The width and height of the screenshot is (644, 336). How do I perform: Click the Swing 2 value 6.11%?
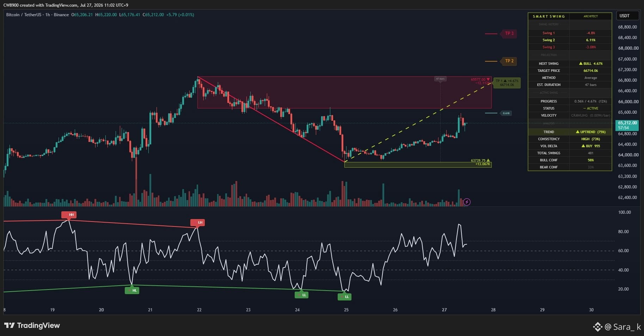pos(591,40)
